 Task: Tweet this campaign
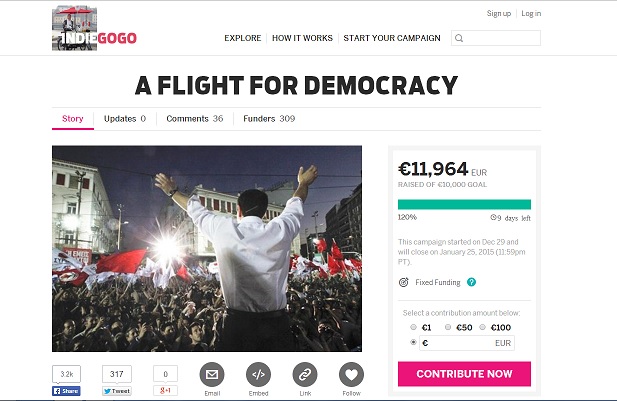pyautogui.click(x=117, y=391)
